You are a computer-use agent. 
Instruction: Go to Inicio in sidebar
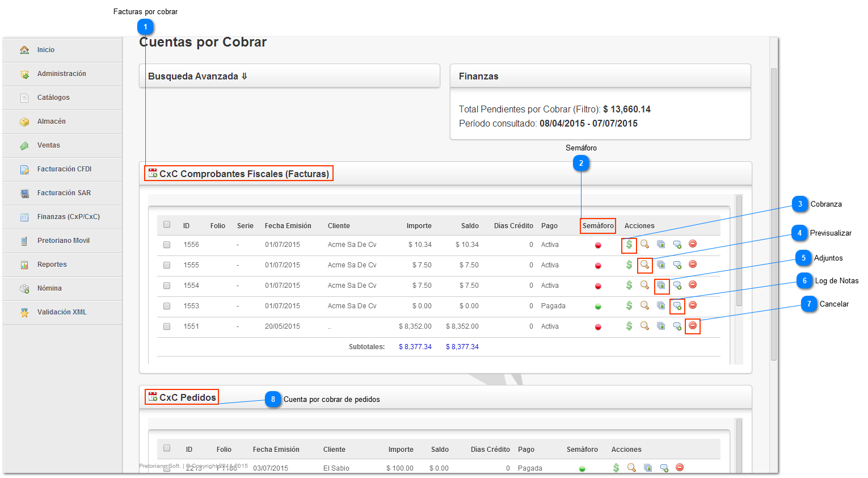click(62, 50)
